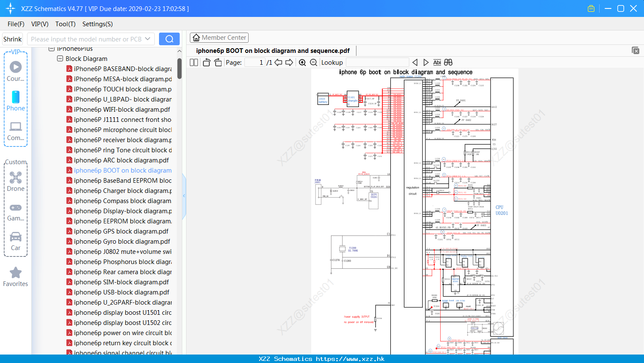Select the Phone category
The height and width of the screenshot is (363, 644).
[x=16, y=101]
